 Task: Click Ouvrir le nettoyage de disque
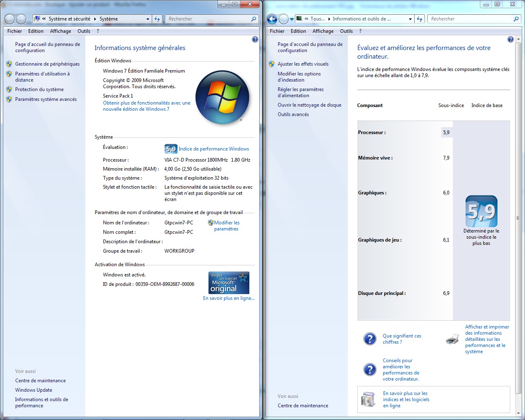[x=310, y=105]
